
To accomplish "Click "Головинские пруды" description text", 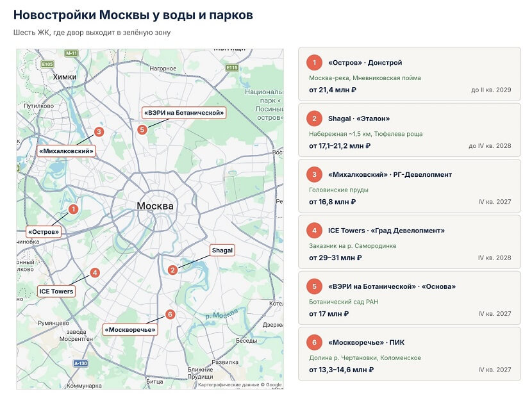I will 338,190.
